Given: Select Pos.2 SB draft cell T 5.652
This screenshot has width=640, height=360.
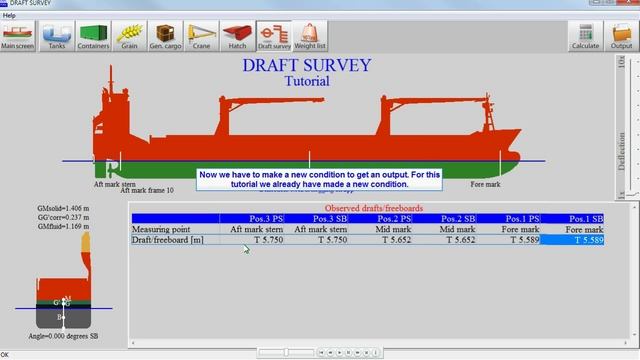Looking at the screenshot, I should 444,240.
